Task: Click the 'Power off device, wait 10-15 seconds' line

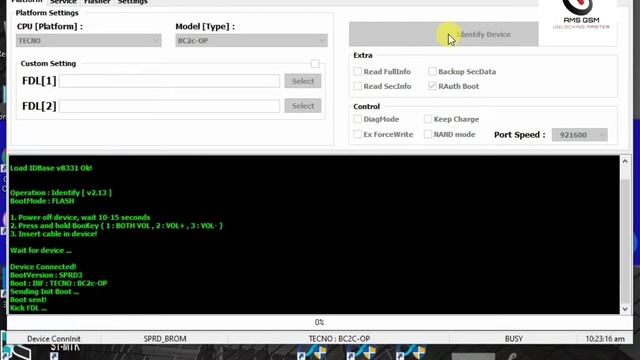Action: tap(80, 218)
